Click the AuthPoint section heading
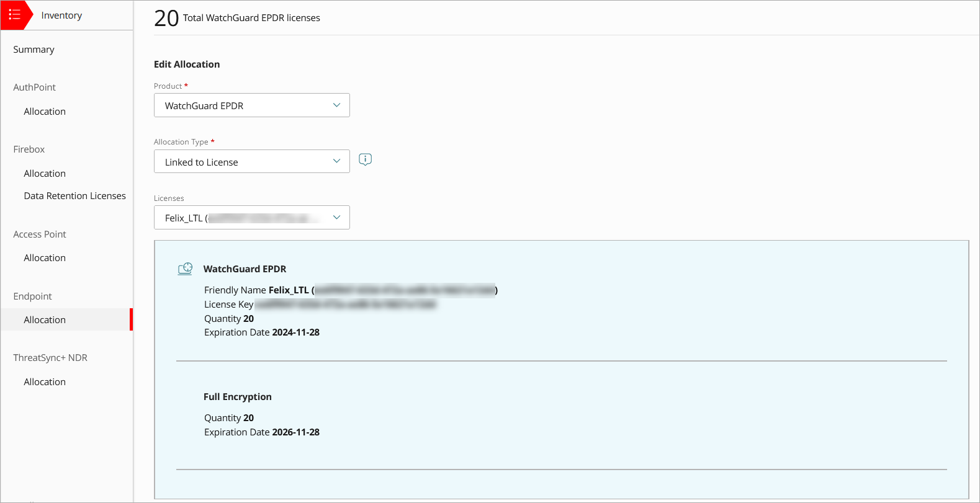Screen dimensions: 980x503 pos(34,87)
